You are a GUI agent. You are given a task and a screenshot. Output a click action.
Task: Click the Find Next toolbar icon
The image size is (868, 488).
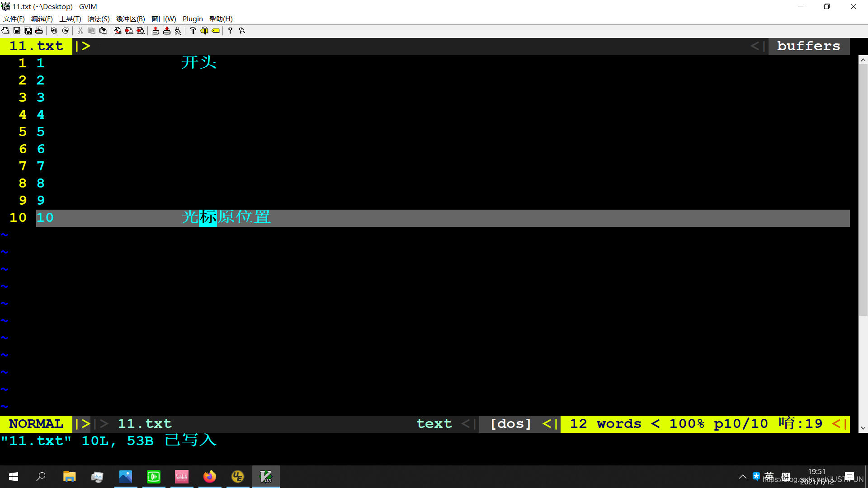(129, 31)
